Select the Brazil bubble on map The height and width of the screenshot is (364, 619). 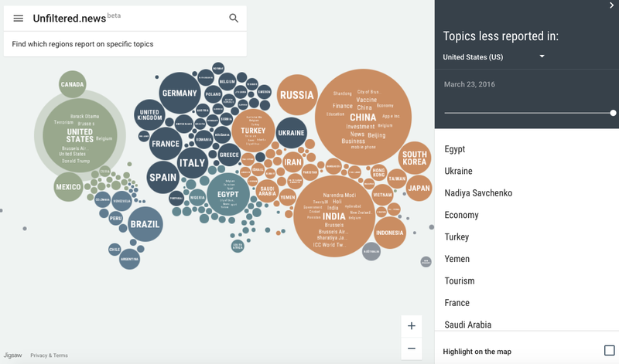tap(145, 224)
